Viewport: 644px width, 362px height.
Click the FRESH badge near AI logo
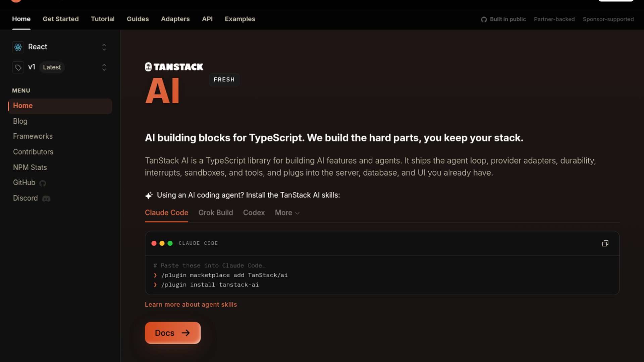(224, 80)
